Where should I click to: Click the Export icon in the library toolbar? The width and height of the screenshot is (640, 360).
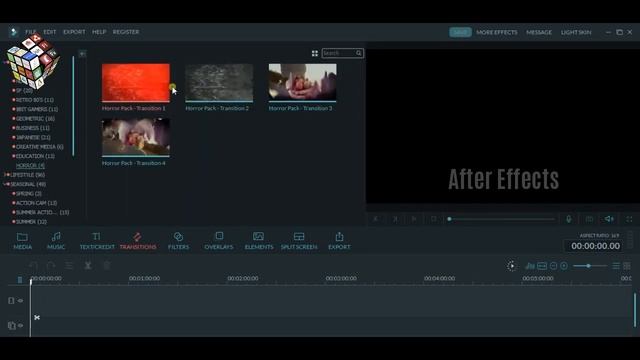339,241
